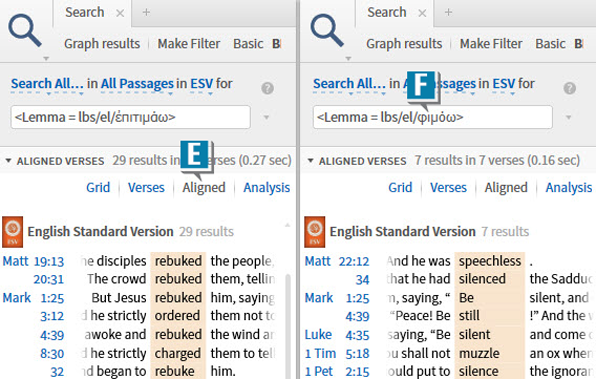The height and width of the screenshot is (379, 596).
Task: Click Graph results in right panel
Action: [404, 44]
